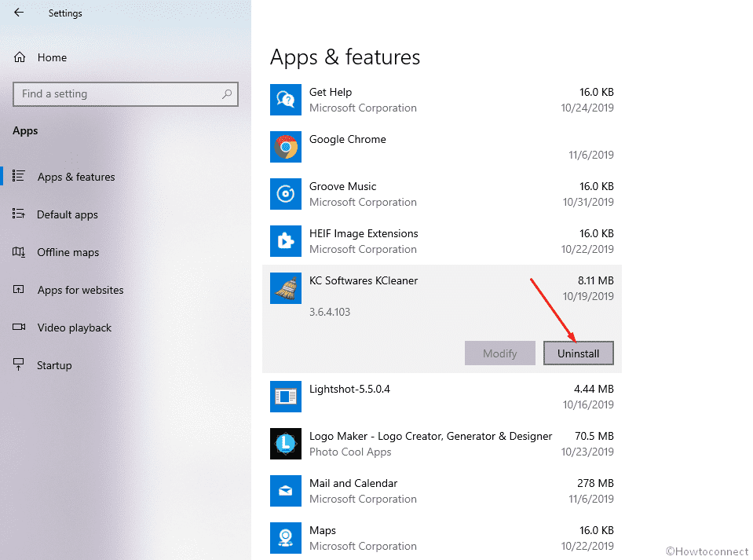Focus the Find a setting search box
The width and height of the screenshot is (753, 560).
click(x=126, y=93)
